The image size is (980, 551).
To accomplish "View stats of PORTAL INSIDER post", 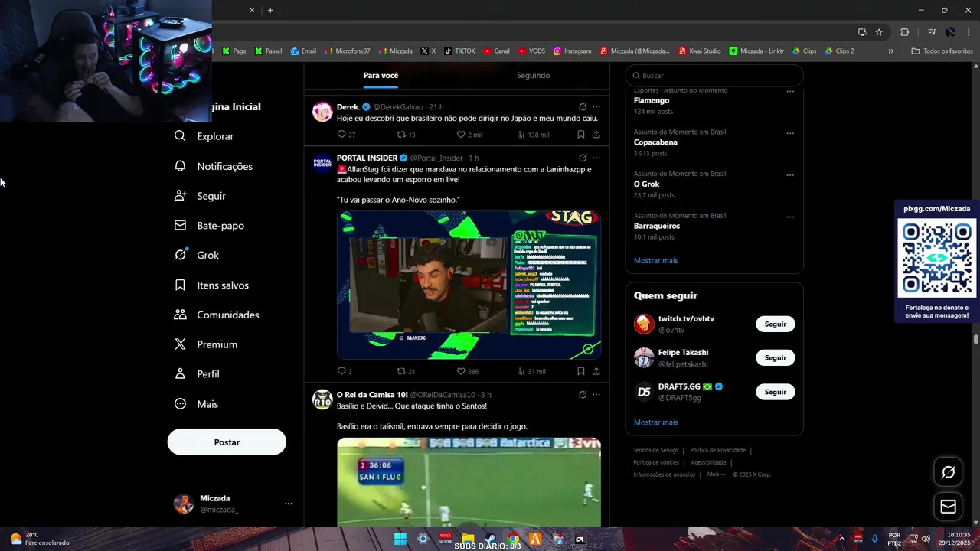I will click(x=531, y=371).
